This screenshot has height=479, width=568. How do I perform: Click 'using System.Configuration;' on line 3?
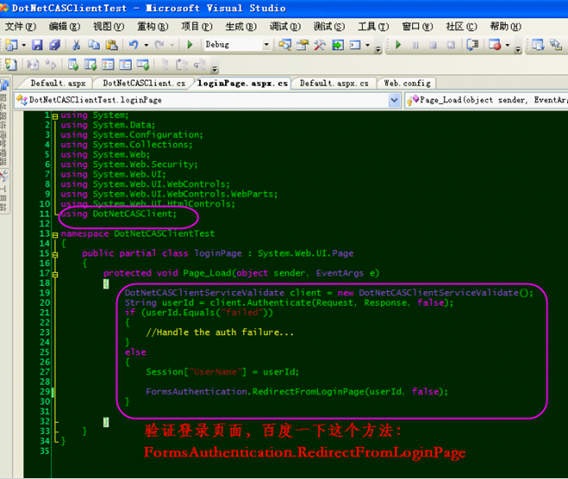(132, 135)
